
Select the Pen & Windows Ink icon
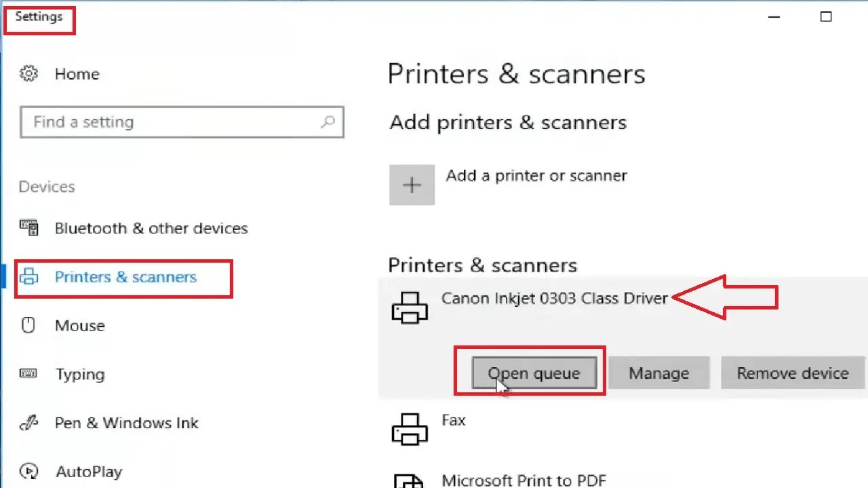[x=28, y=422]
